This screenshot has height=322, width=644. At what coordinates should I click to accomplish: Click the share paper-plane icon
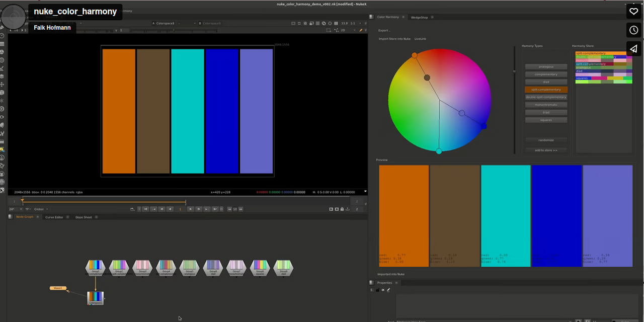tap(633, 49)
